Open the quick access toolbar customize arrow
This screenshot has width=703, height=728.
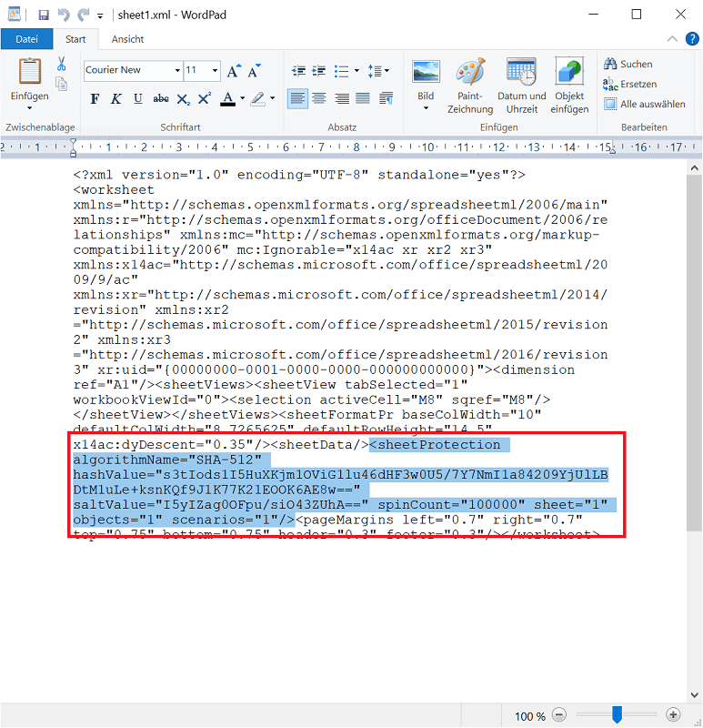point(100,16)
